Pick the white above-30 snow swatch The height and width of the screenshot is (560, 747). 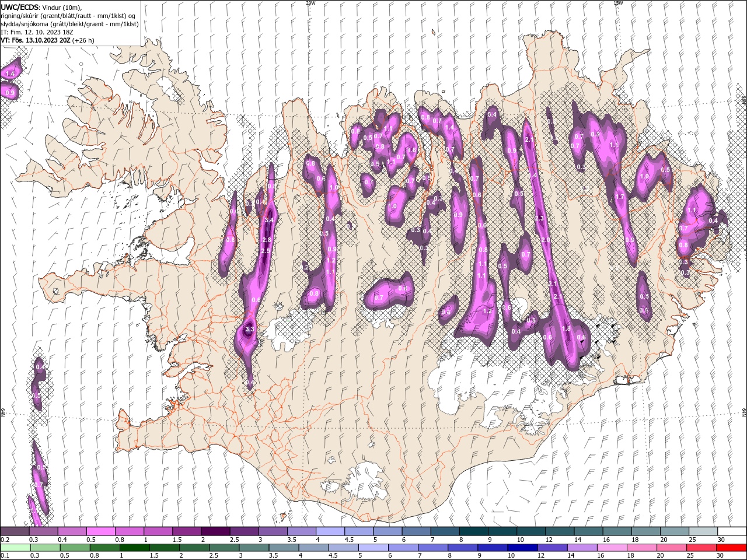pos(732,531)
